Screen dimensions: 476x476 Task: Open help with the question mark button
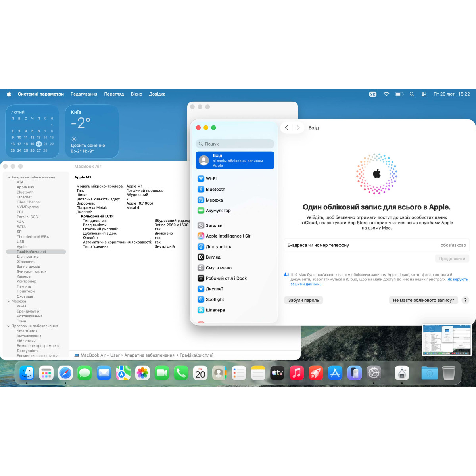pos(466,300)
